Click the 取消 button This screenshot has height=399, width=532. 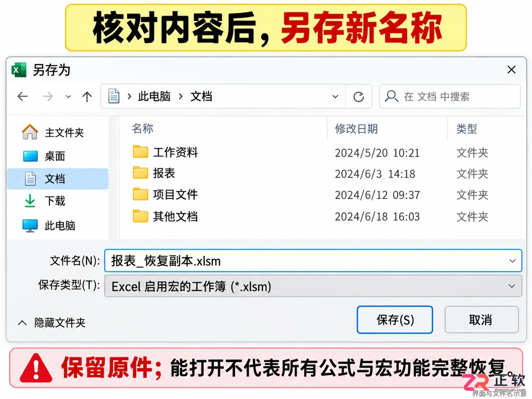pyautogui.click(x=481, y=320)
